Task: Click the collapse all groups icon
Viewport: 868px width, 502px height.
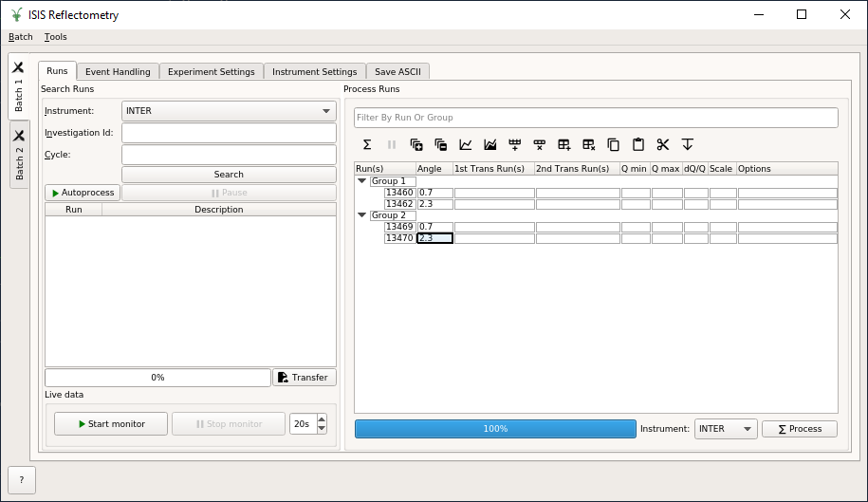Action: [441, 145]
